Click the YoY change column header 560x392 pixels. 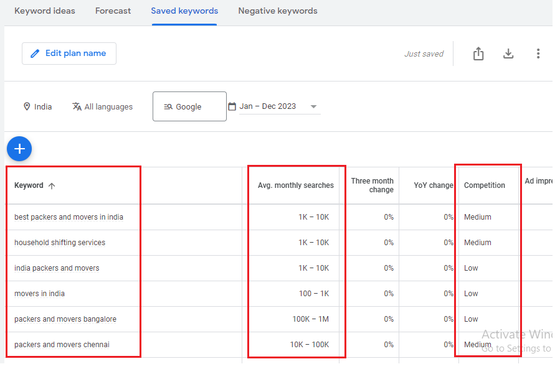coord(433,185)
